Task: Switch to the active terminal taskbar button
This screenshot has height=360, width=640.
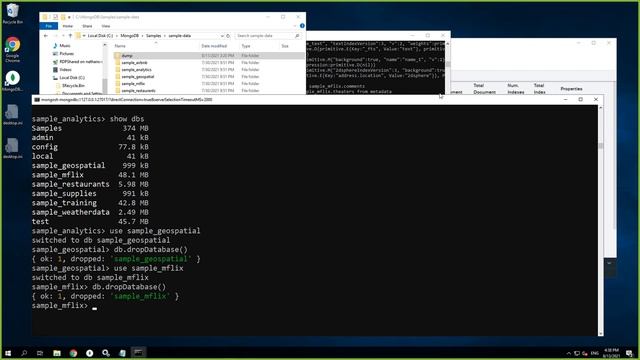Action: pos(139,353)
